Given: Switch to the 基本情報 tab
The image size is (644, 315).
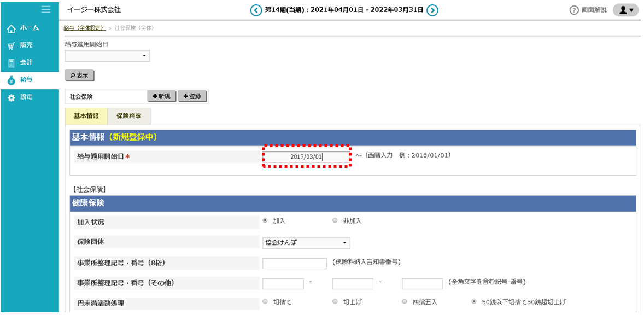Looking at the screenshot, I should click(x=86, y=116).
